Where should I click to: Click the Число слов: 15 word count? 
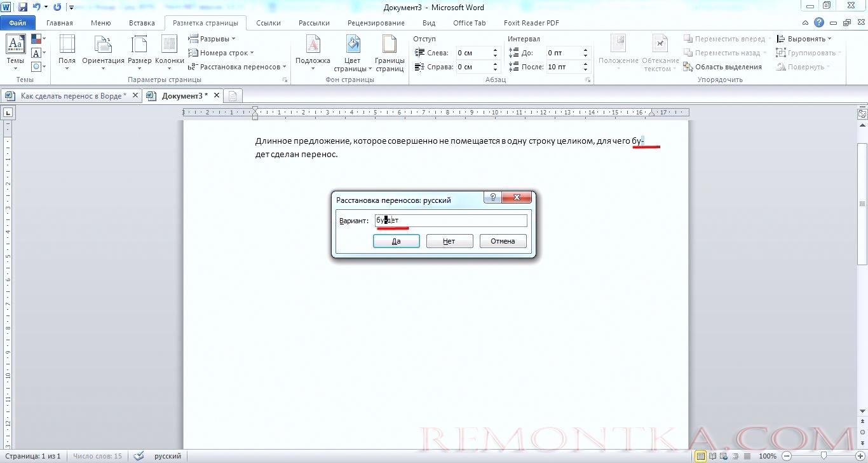[x=97, y=456]
